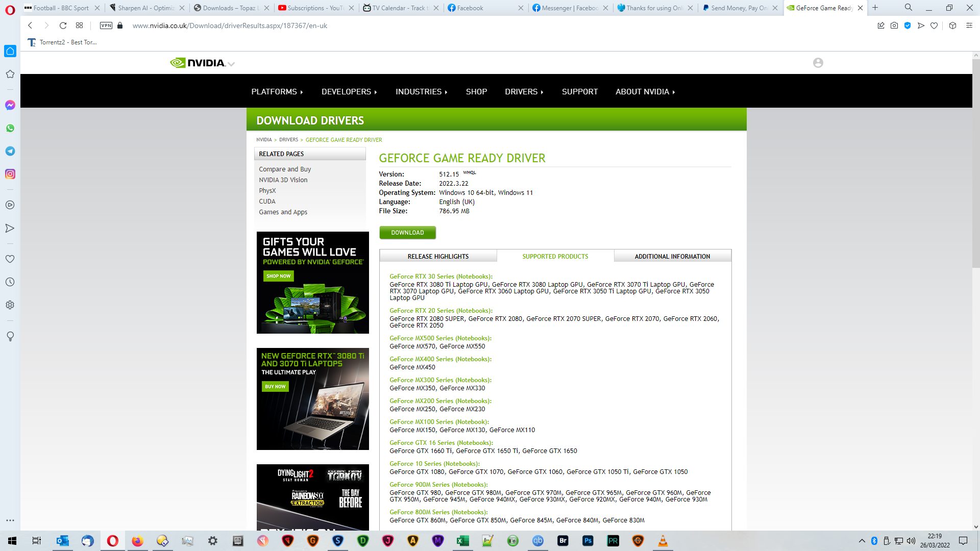Click the NVIDIA account profile icon
980x551 pixels.
click(x=818, y=63)
